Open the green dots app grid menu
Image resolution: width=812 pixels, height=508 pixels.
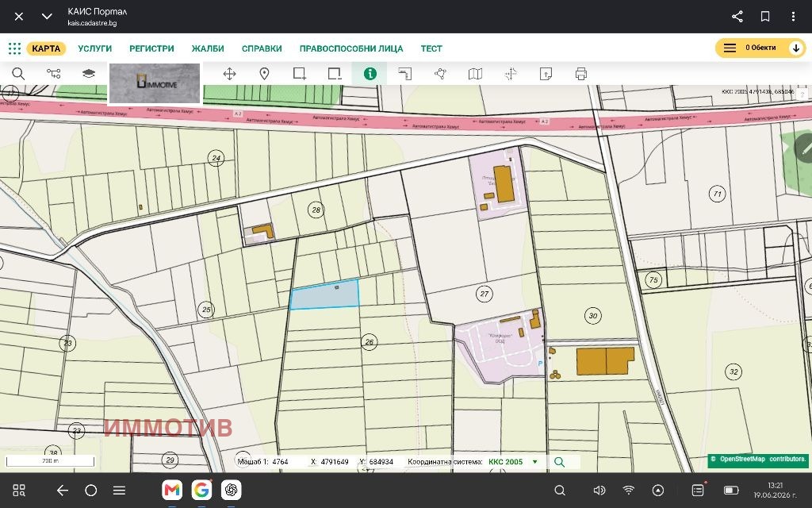pos(14,48)
